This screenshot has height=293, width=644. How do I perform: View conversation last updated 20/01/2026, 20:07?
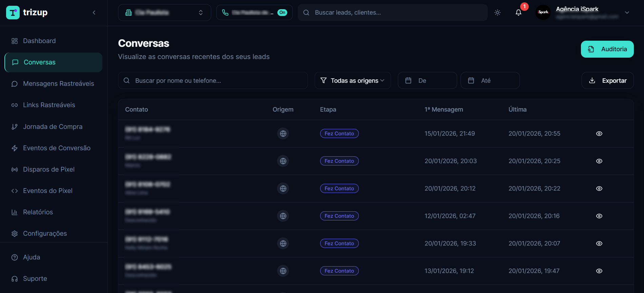(599, 243)
